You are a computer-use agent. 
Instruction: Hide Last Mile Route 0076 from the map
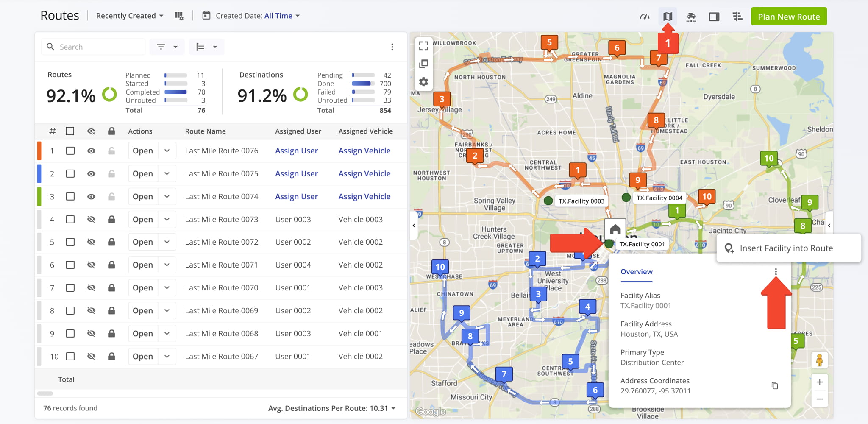91,151
